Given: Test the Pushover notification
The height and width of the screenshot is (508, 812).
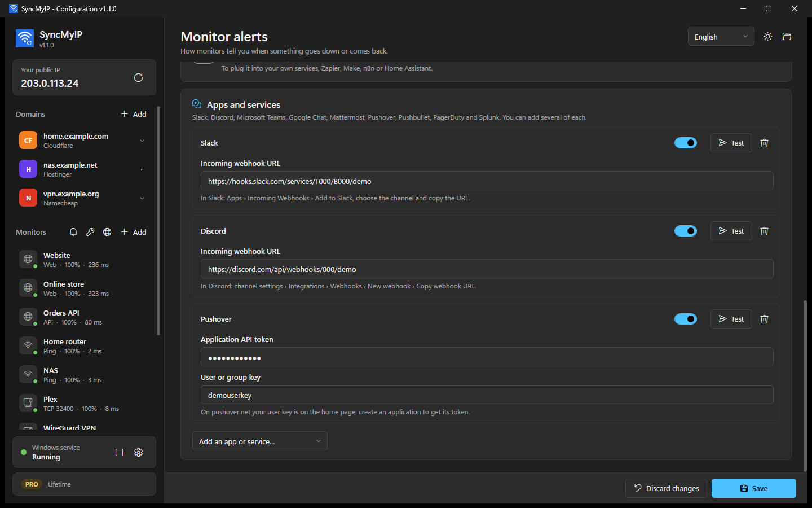Looking at the screenshot, I should [731, 319].
